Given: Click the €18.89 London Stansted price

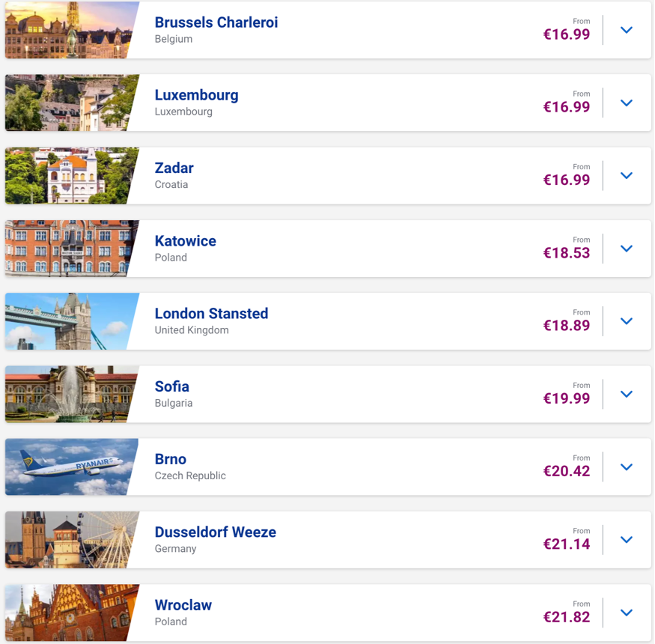Looking at the screenshot, I should [x=567, y=326].
